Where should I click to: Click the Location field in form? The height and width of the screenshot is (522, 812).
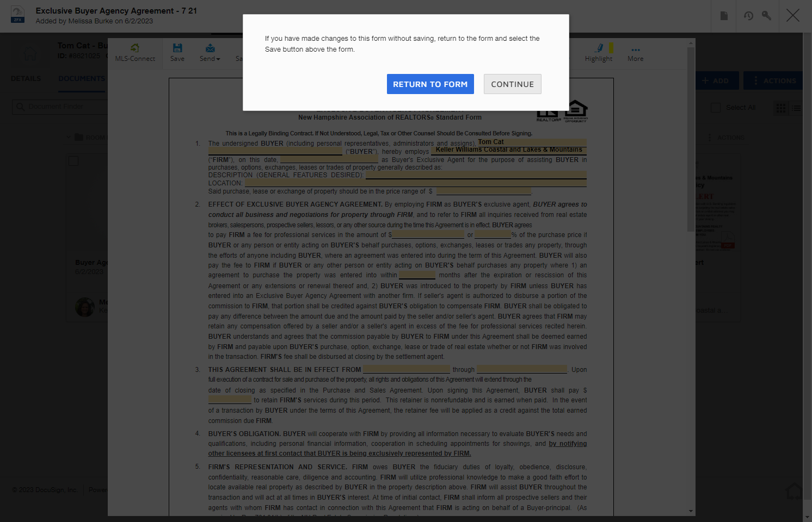415,183
